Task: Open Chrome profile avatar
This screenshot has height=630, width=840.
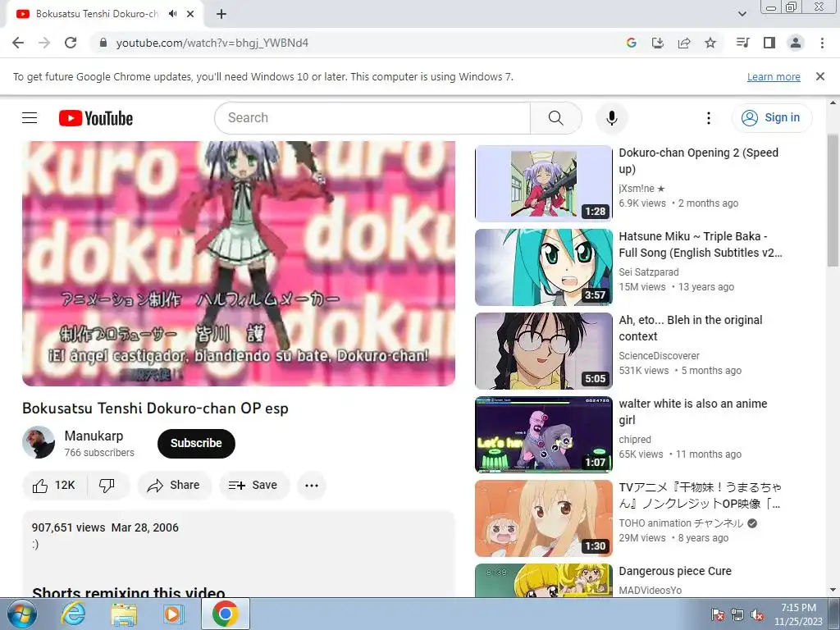Action: tap(796, 43)
